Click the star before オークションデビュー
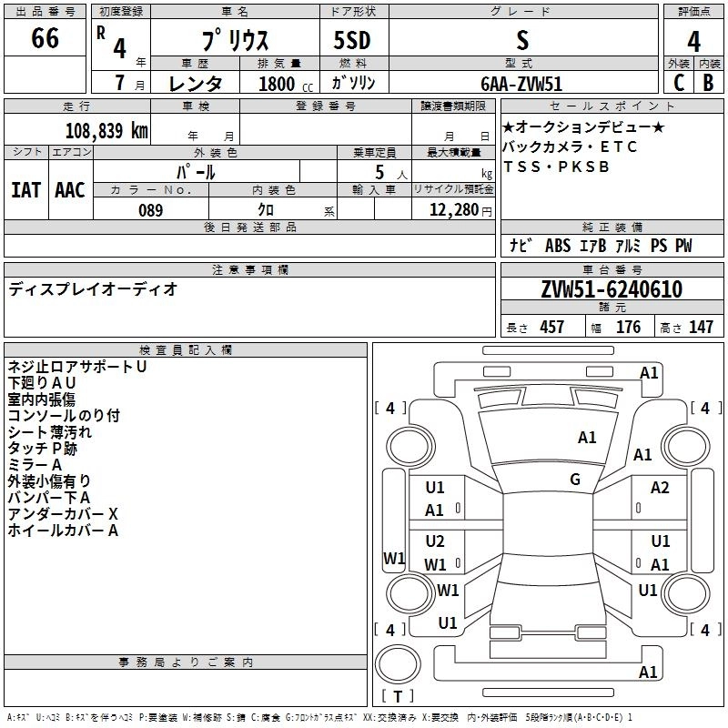The image size is (728, 728). [x=508, y=126]
